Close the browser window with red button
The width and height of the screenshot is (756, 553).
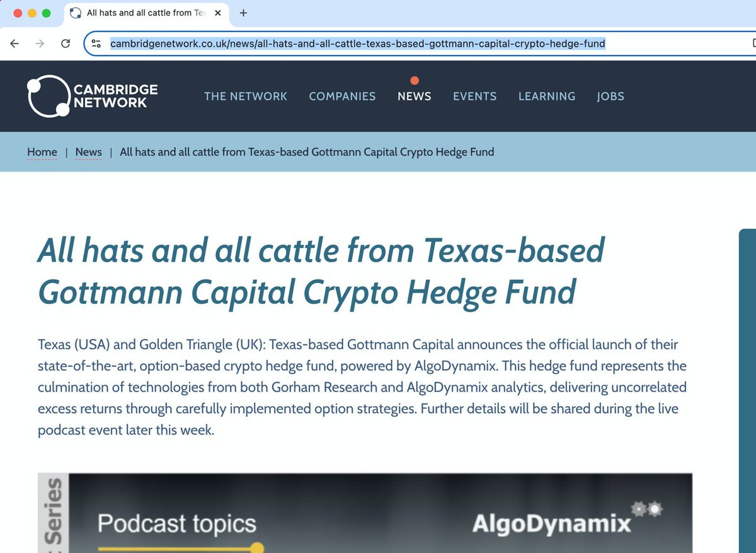click(x=17, y=13)
